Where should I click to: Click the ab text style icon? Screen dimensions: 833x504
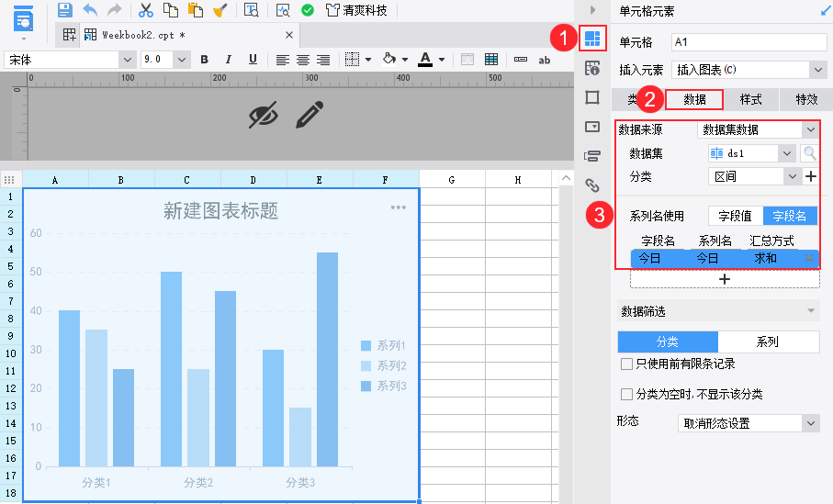[x=545, y=60]
